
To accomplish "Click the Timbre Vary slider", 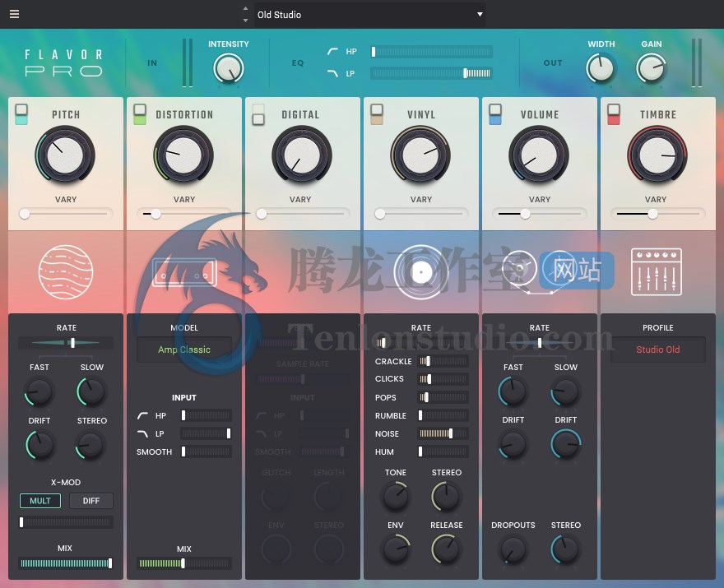I will coord(657,214).
